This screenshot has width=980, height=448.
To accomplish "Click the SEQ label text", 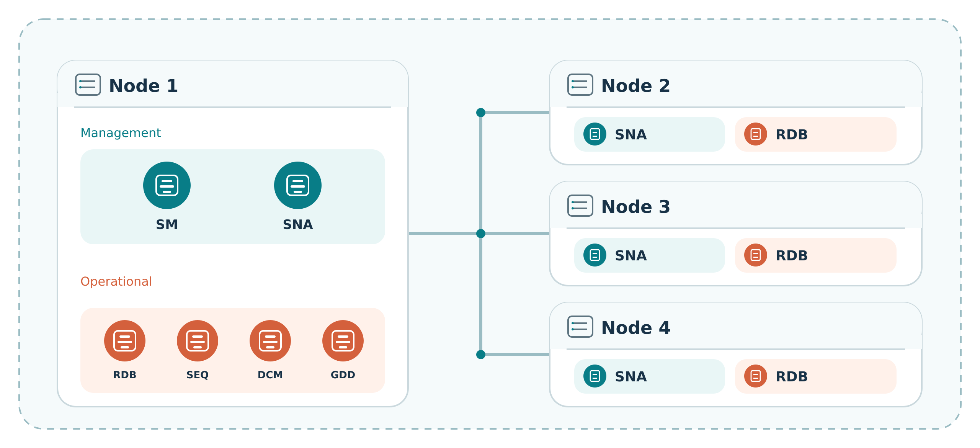I will (198, 375).
